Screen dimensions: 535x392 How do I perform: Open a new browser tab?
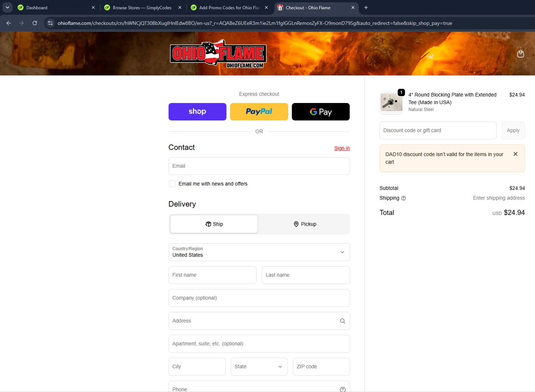366,7
